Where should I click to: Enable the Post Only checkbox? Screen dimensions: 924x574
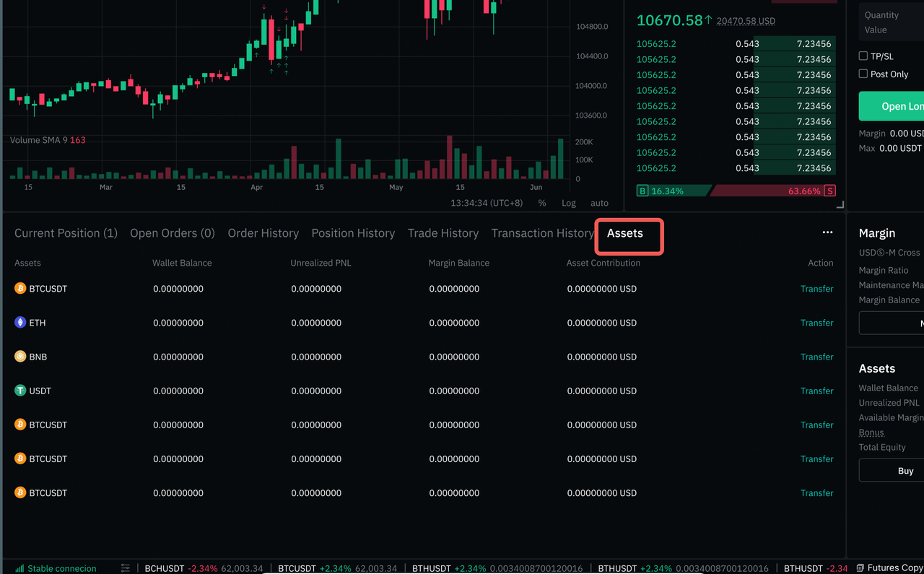point(863,74)
